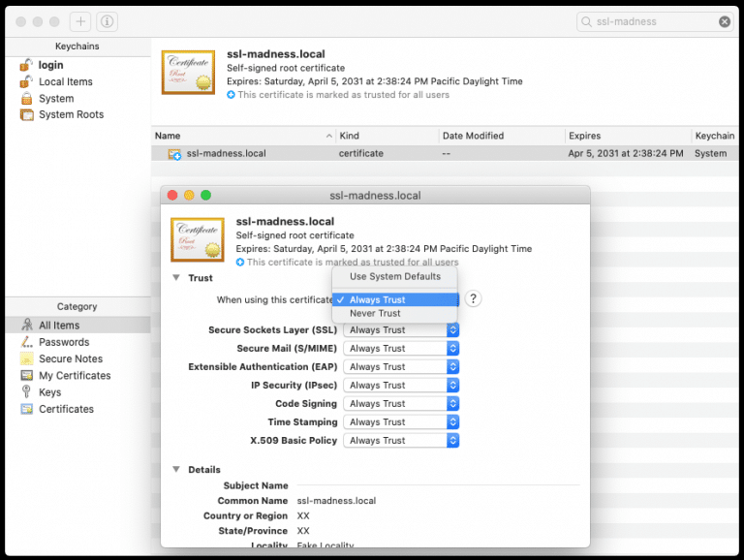Click the plus add-item toolbar button
The image size is (744, 560).
click(80, 21)
